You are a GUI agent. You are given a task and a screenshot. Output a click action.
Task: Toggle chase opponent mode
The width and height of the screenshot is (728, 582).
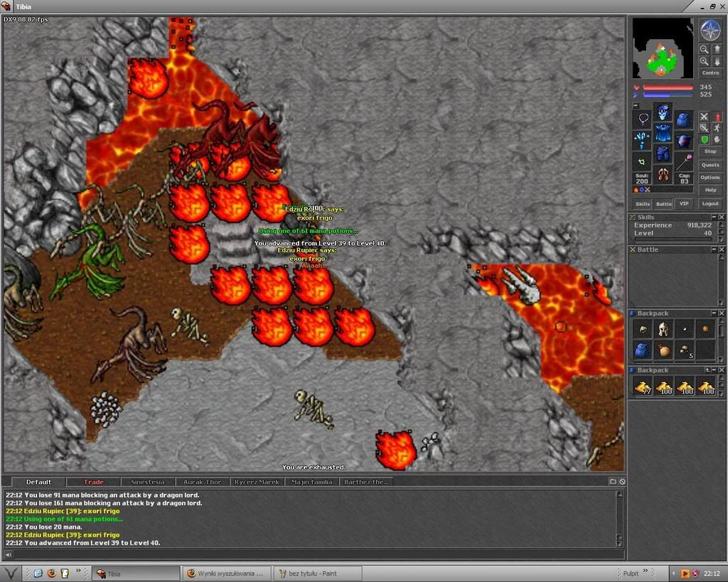coord(717,128)
